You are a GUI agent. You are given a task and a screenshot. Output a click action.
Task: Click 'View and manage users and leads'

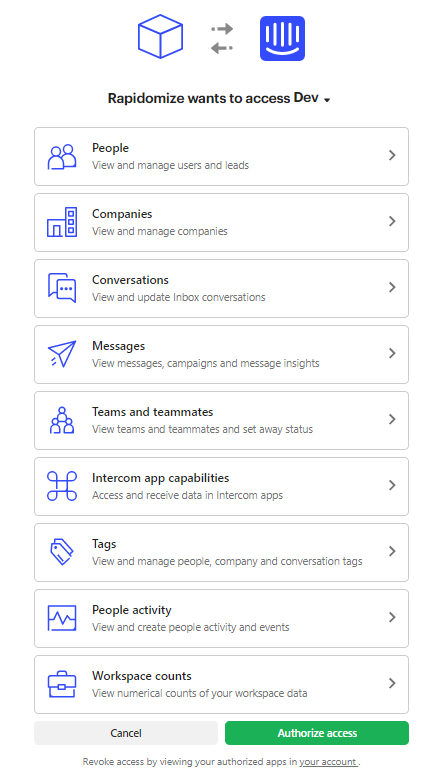(170, 165)
